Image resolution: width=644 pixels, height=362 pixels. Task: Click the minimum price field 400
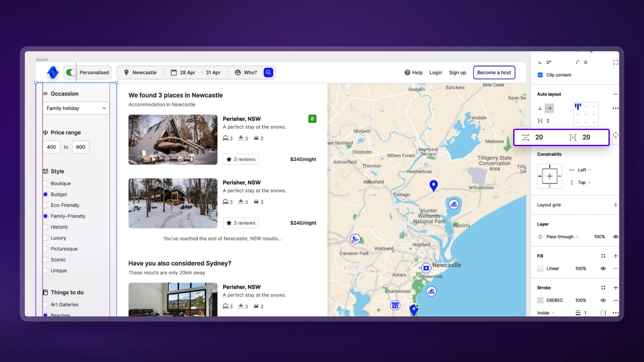point(51,147)
